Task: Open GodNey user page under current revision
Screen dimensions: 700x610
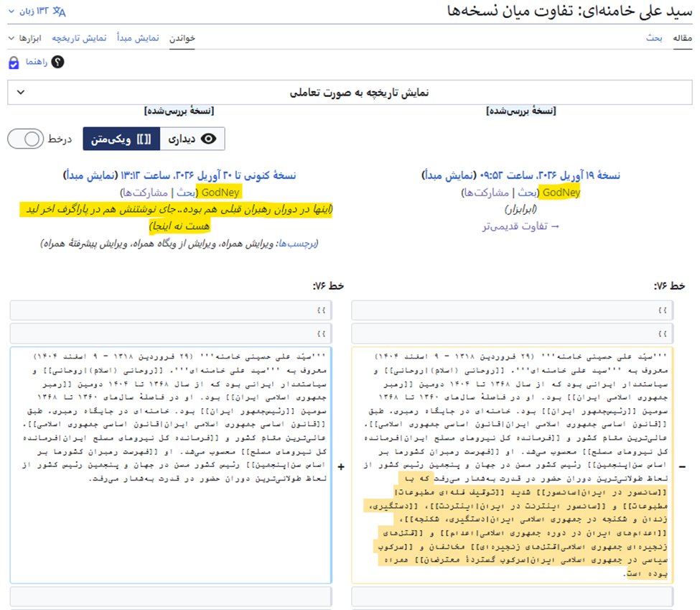Action: pyautogui.click(x=220, y=193)
